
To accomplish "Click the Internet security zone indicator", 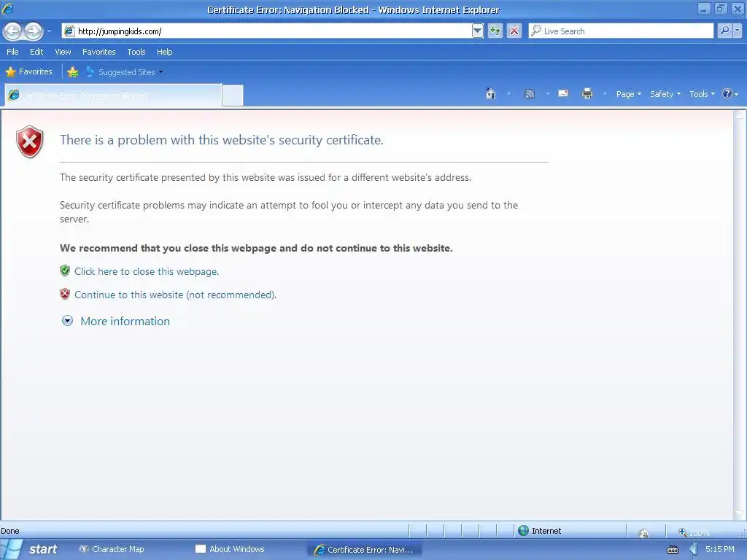I will point(540,531).
